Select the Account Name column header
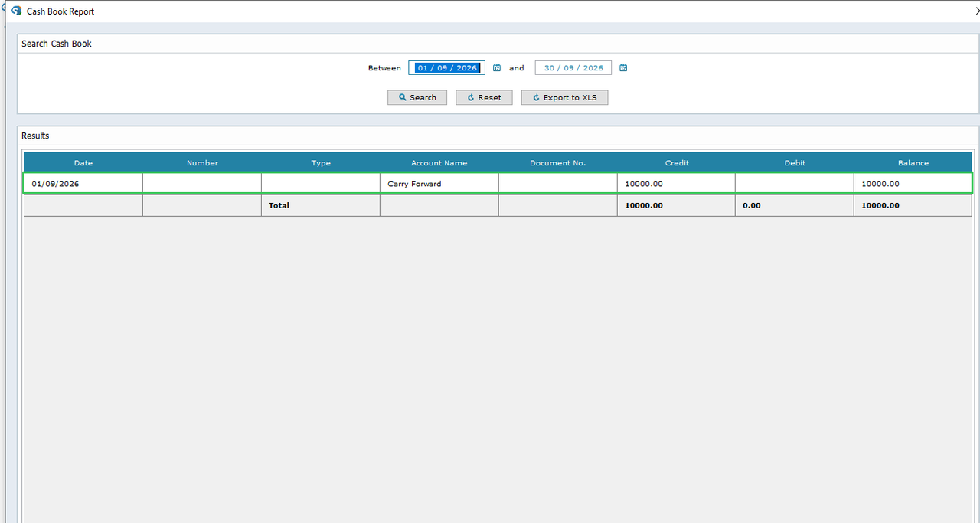This screenshot has width=980, height=523. [x=439, y=163]
